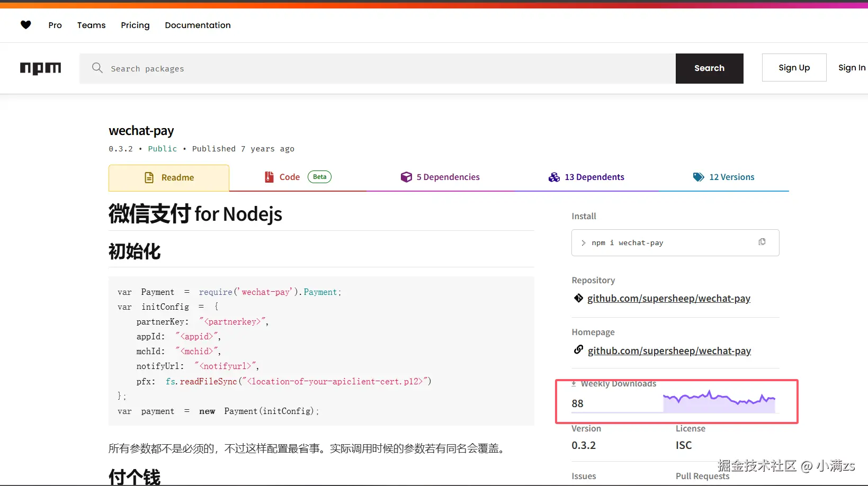
Task: Switch to the Code Beta tab
Action: click(298, 177)
